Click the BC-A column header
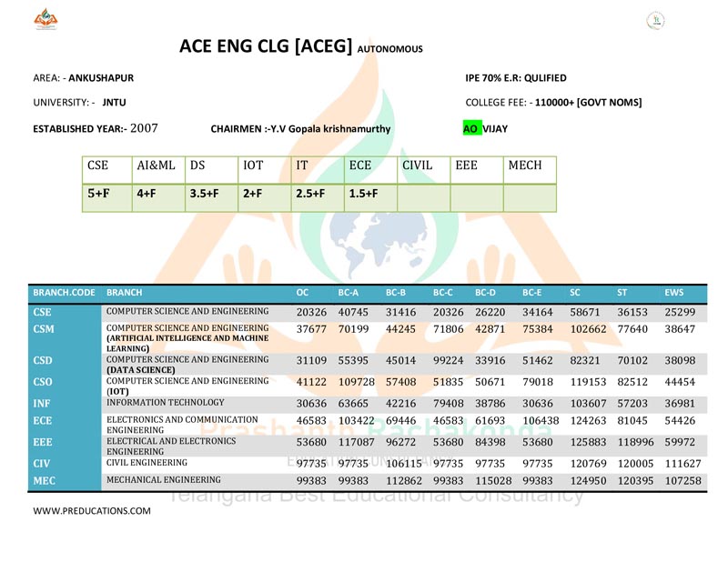728x562 pixels. click(349, 293)
